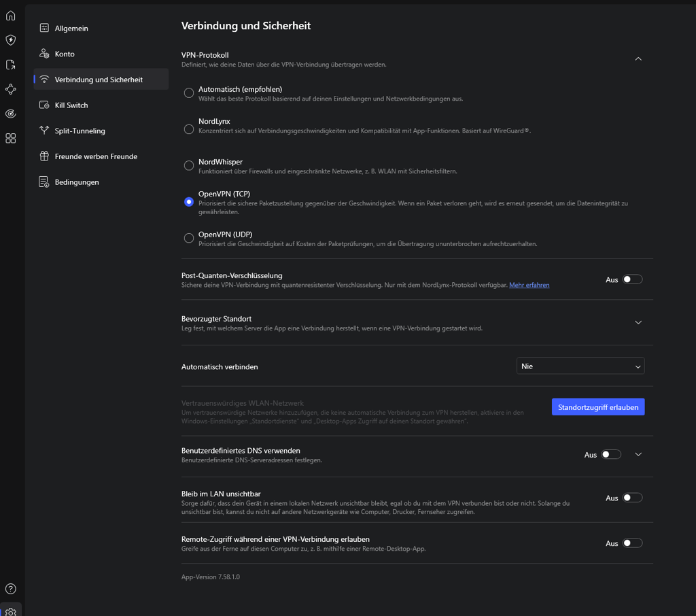
Task: Open Threat Protection shield icon
Action: click(11, 40)
